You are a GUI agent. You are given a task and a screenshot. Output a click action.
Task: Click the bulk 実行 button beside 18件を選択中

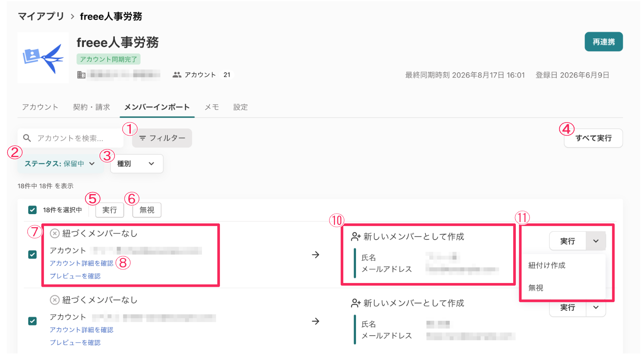pos(110,210)
